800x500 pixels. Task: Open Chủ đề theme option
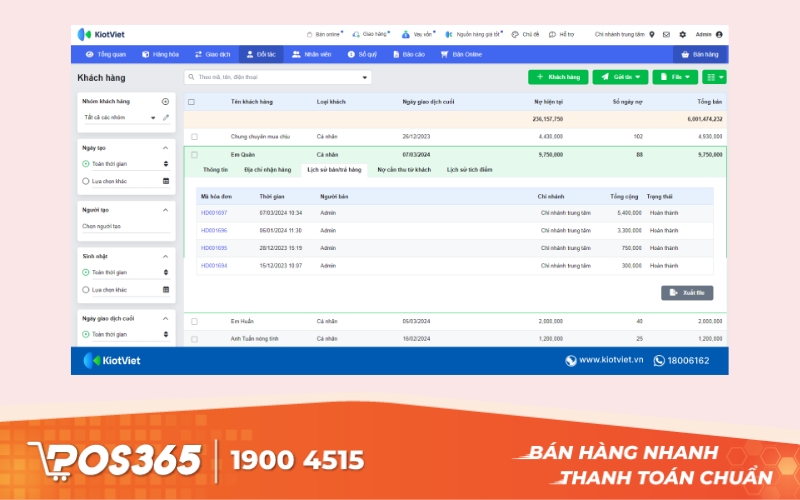[525, 35]
